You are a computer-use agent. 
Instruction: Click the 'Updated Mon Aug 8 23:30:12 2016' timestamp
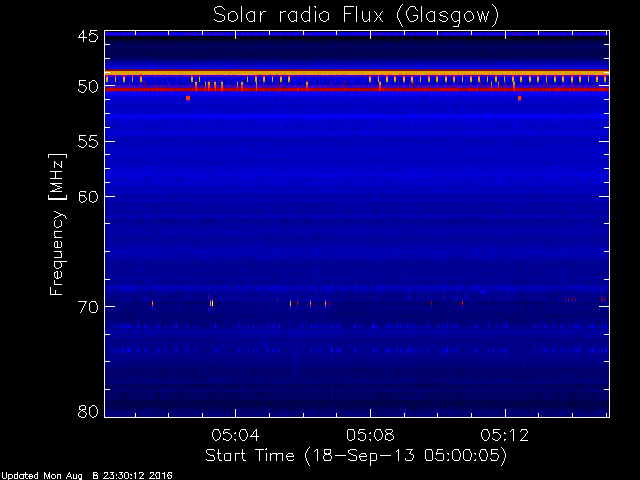[87, 476]
